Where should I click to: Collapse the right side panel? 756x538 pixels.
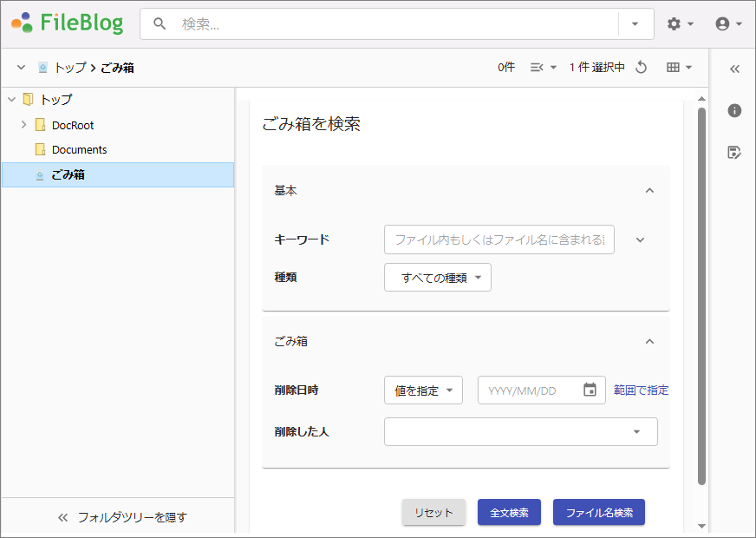tap(734, 69)
